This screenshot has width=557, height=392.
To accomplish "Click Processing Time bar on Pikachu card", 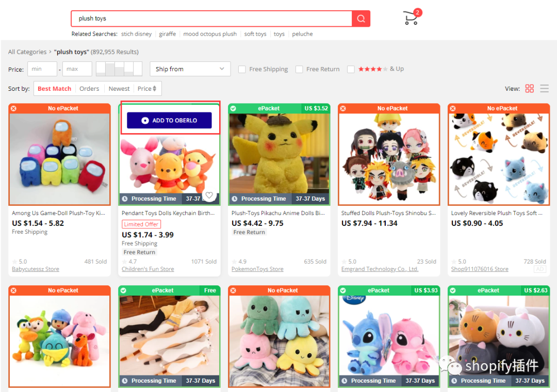I will coord(279,199).
